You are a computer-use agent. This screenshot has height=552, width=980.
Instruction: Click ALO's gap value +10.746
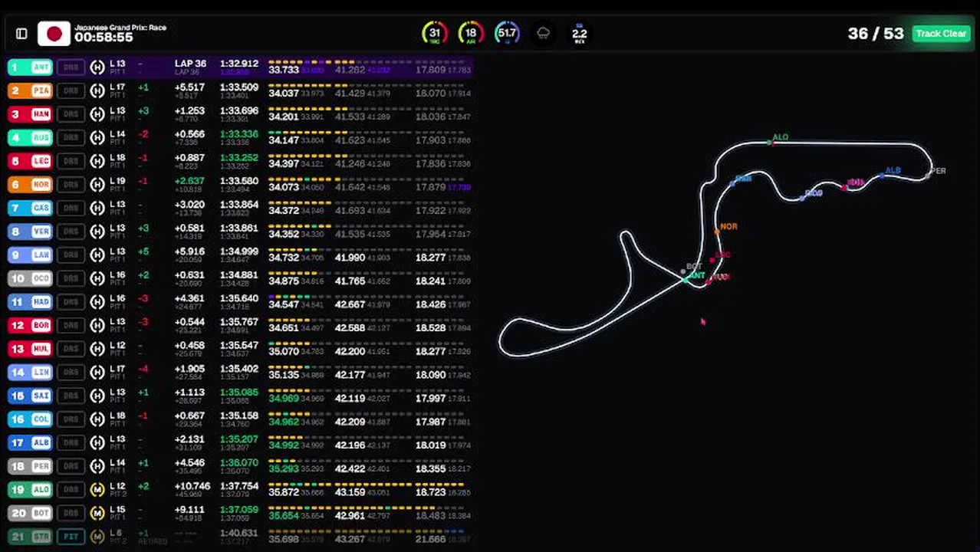[192, 486]
